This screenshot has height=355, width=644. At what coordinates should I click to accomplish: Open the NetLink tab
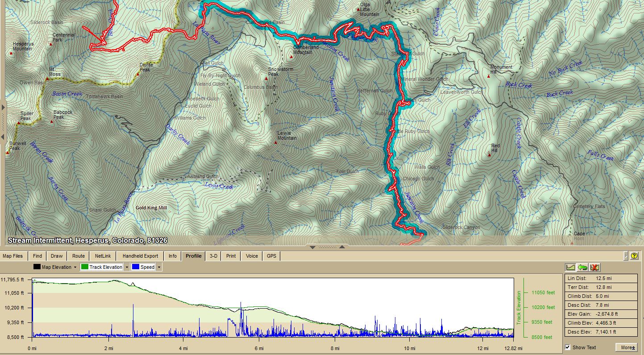point(103,256)
